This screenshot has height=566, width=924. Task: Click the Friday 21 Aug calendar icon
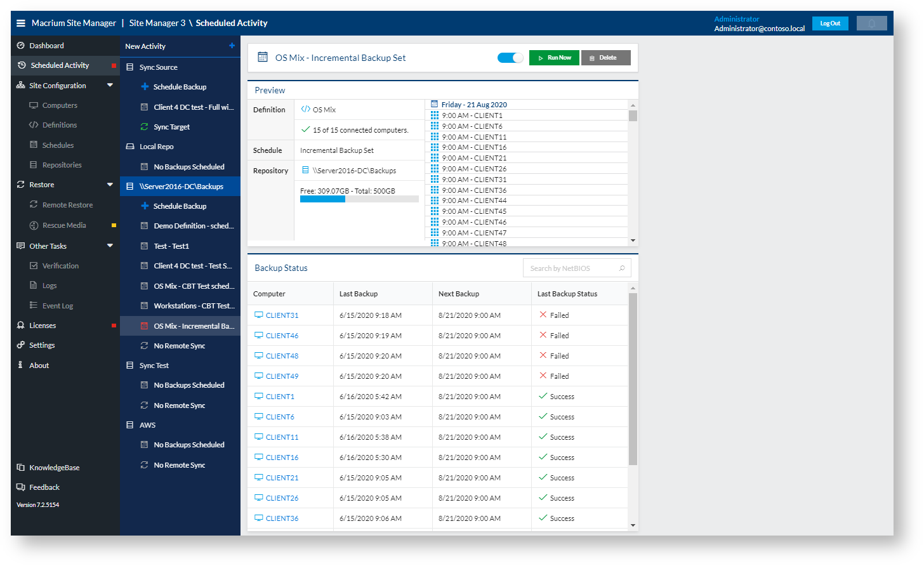click(x=435, y=104)
